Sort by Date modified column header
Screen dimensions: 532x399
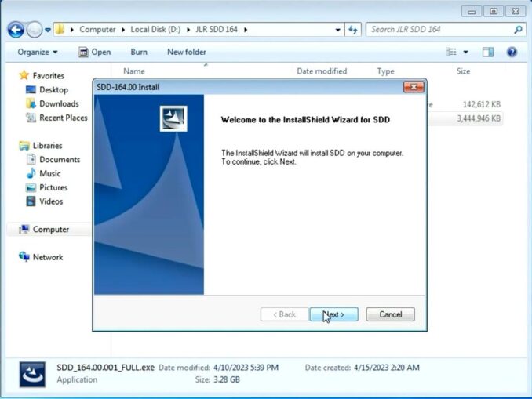click(x=322, y=71)
